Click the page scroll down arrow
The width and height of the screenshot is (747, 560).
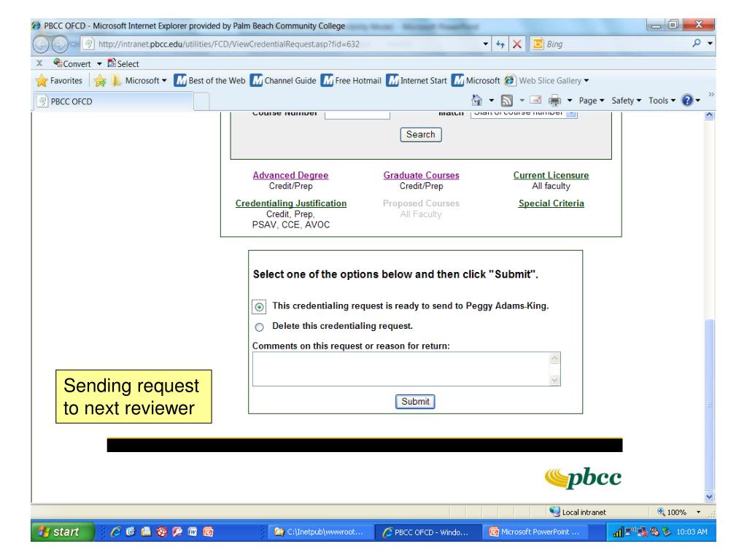(x=709, y=497)
